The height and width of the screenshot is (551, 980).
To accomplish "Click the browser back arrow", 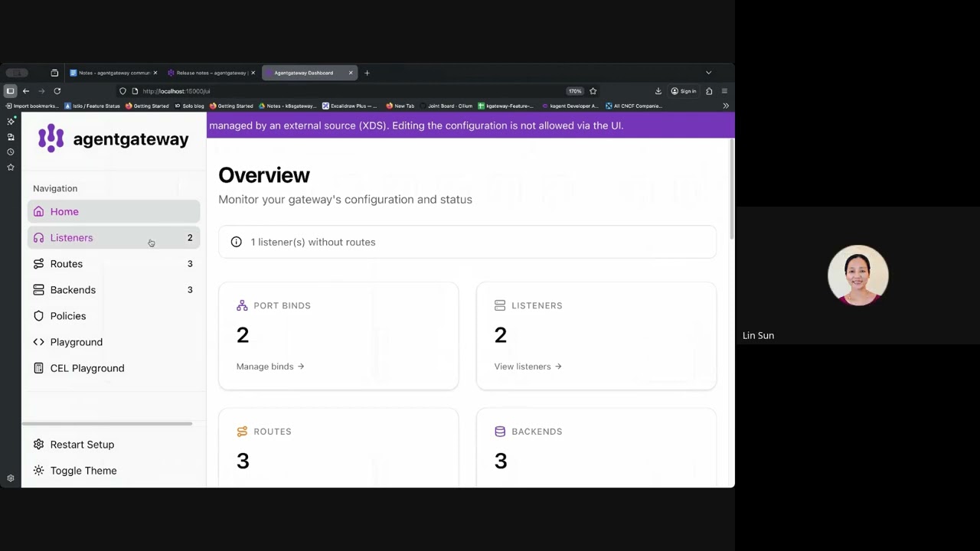I will [26, 91].
